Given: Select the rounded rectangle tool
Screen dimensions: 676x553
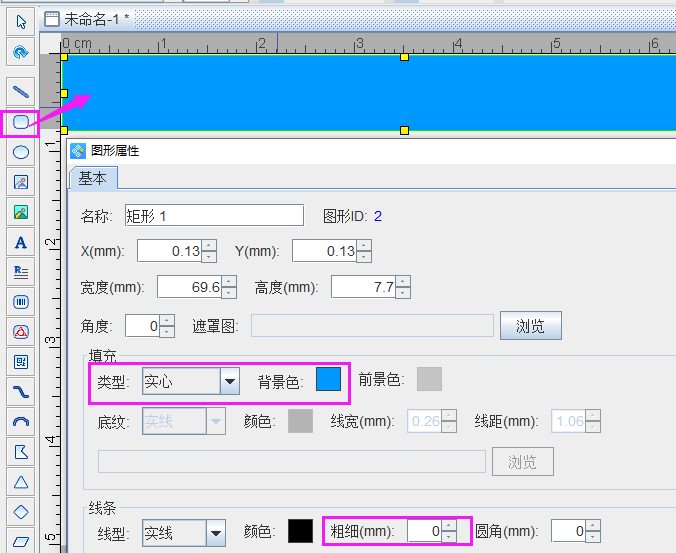Looking at the screenshot, I should (x=20, y=122).
